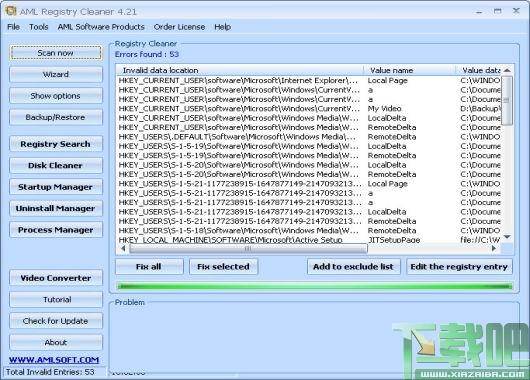Select the Internet Explorer Local Page row
This screenshot has height=380, width=530.
[x=309, y=80]
